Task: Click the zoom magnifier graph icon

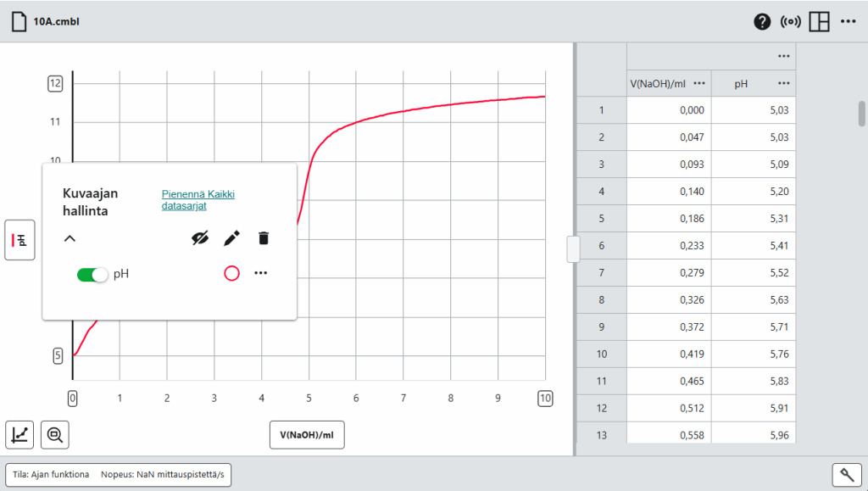Action: 55,434
